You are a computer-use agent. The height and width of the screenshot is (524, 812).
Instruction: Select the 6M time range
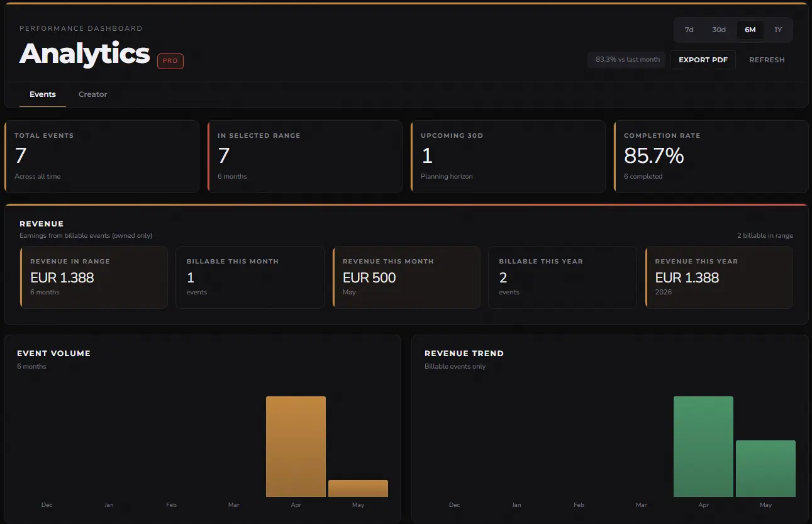pos(750,30)
